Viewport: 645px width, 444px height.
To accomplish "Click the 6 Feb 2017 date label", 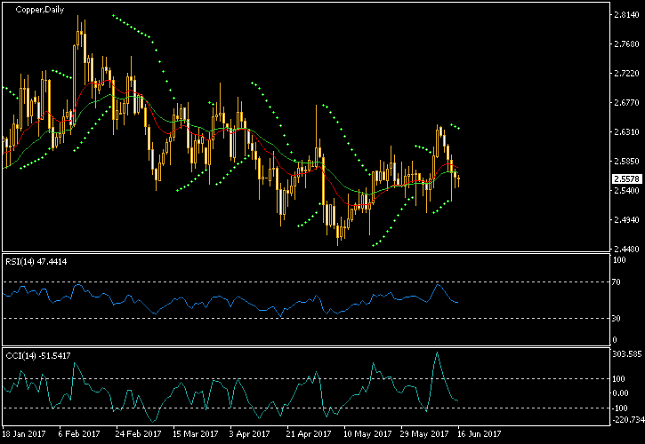I will point(79,434).
